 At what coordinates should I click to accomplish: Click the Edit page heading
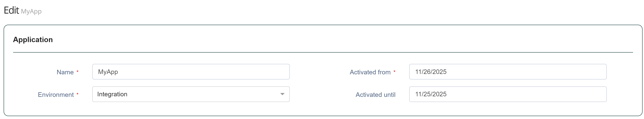pos(12,10)
